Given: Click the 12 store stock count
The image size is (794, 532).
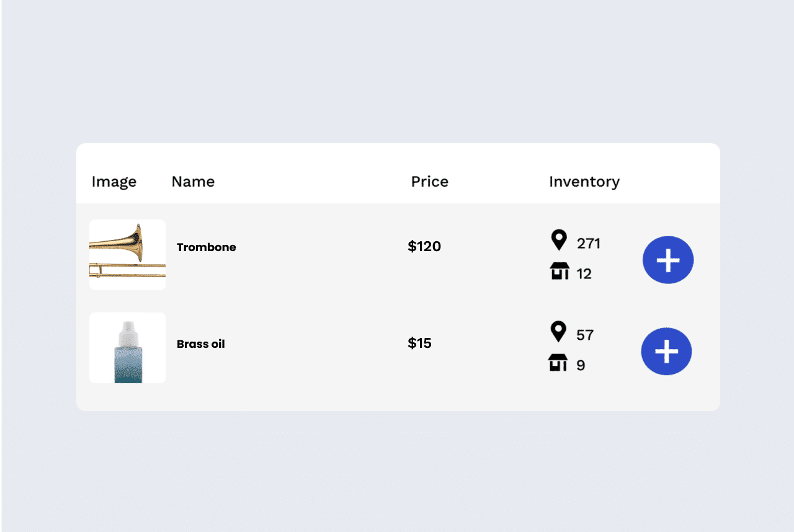Looking at the screenshot, I should click(x=584, y=274).
